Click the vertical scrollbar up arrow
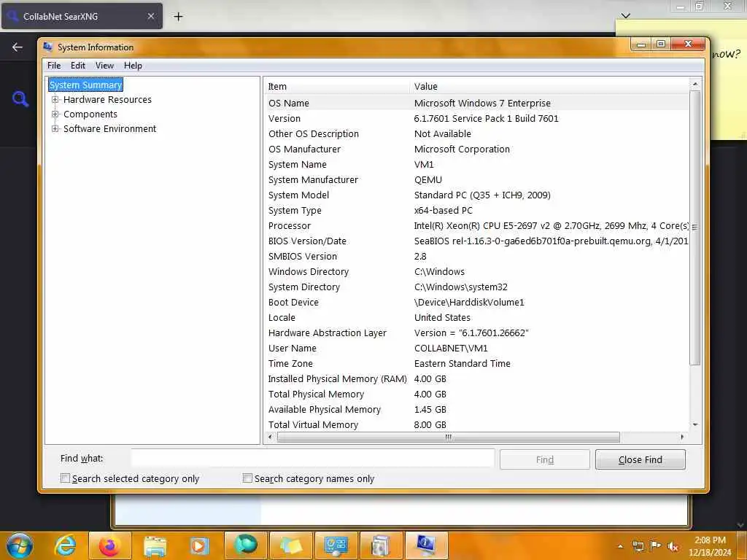The width and height of the screenshot is (747, 560). coord(695,85)
